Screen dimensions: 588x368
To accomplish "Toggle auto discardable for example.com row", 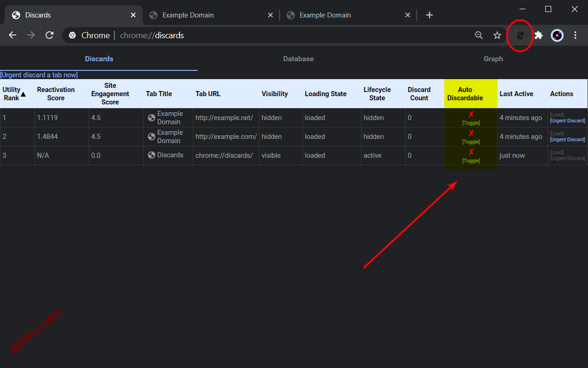I will tap(471, 142).
